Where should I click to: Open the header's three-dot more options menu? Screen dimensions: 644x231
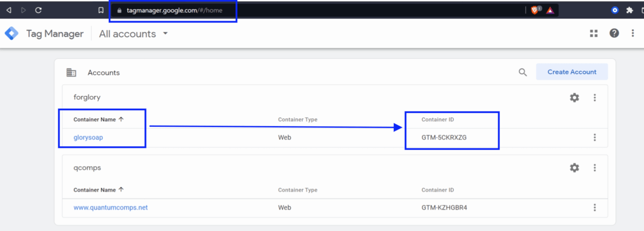[x=633, y=33]
